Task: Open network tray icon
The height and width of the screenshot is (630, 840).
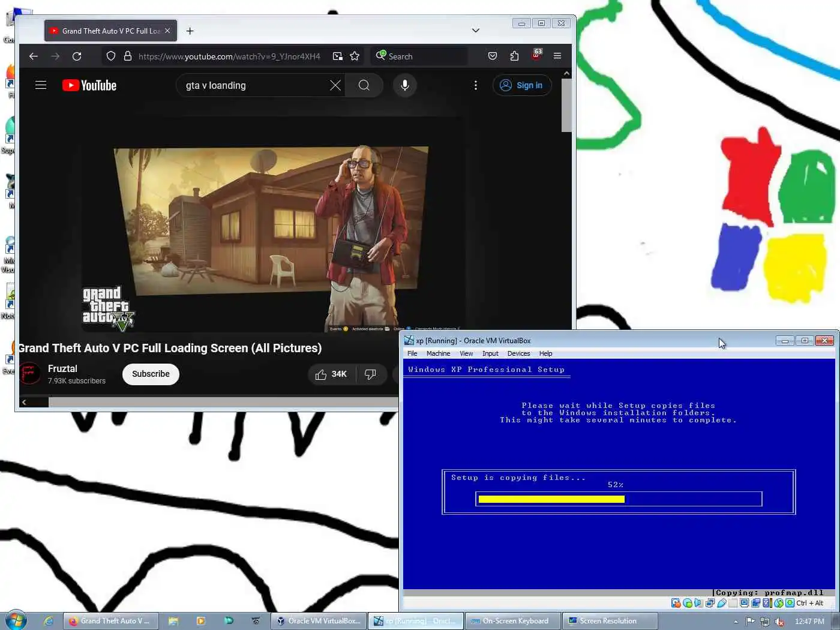Action: click(765, 621)
